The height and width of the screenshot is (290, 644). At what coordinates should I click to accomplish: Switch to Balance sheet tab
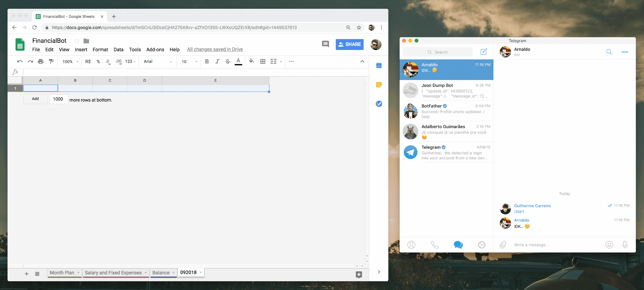tap(161, 272)
